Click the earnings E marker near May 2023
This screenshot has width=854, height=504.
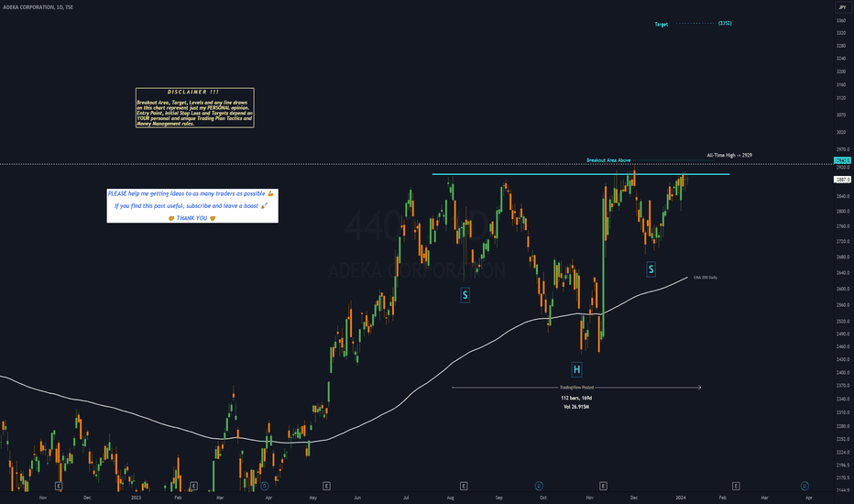[x=326, y=486]
